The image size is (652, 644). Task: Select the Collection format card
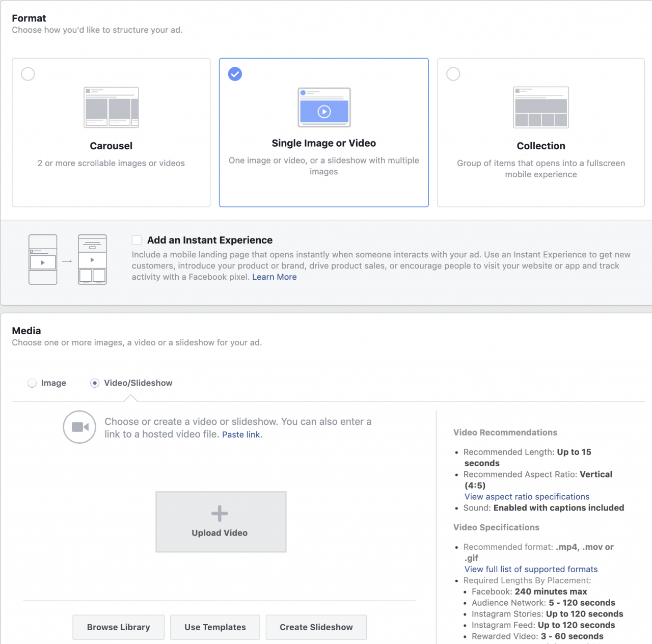[x=541, y=132]
